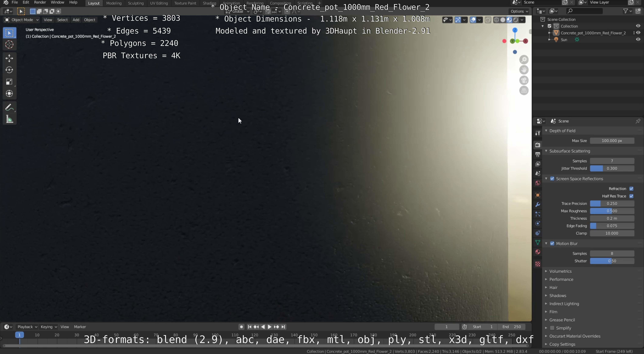The width and height of the screenshot is (644, 354).
Task: Hide the Sun light in outliner
Action: (638, 40)
